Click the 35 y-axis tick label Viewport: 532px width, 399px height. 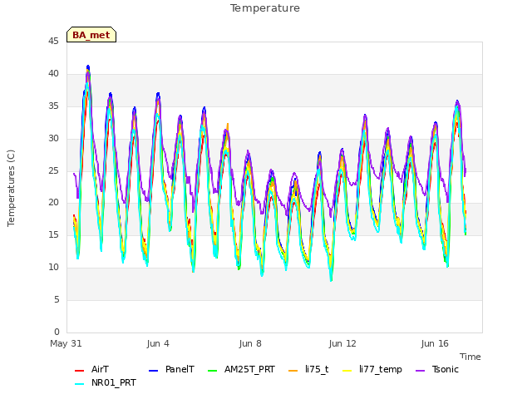(x=53, y=106)
